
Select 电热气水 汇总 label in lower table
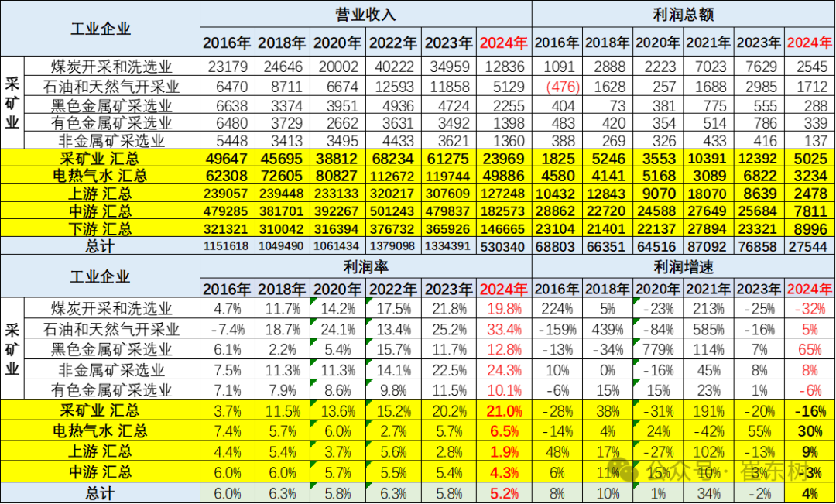pyautogui.click(x=100, y=430)
